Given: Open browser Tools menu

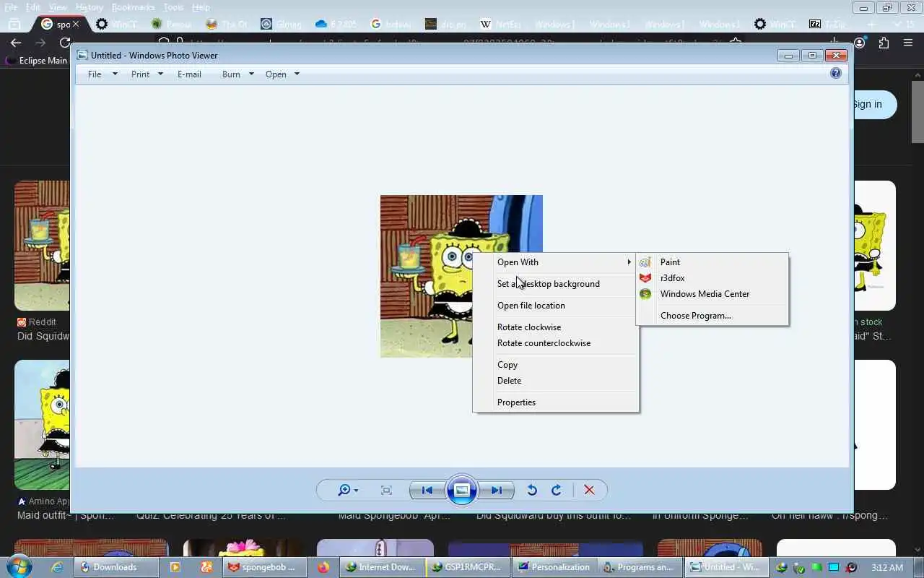Looking at the screenshot, I should pos(173,7).
